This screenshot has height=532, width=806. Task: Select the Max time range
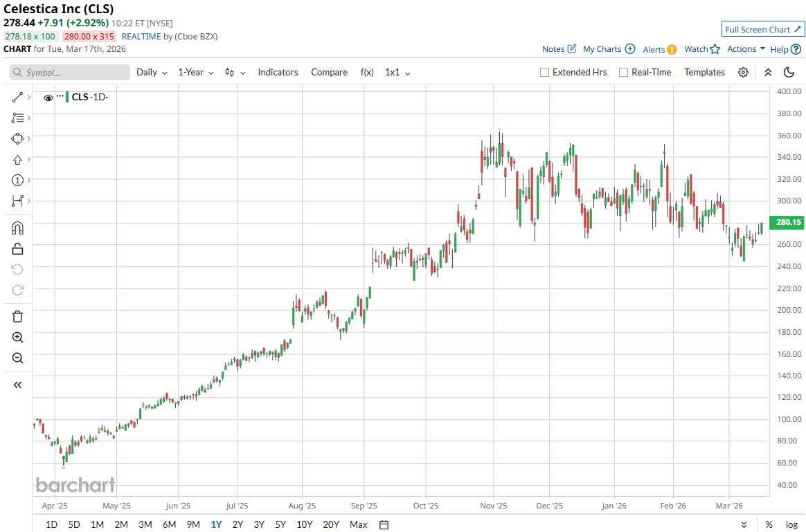(358, 524)
